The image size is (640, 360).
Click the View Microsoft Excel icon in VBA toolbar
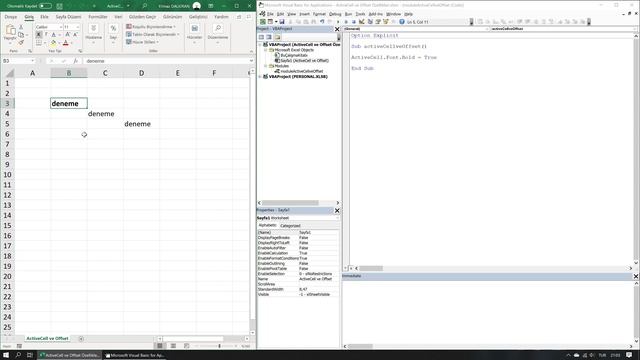pyautogui.click(x=263, y=22)
